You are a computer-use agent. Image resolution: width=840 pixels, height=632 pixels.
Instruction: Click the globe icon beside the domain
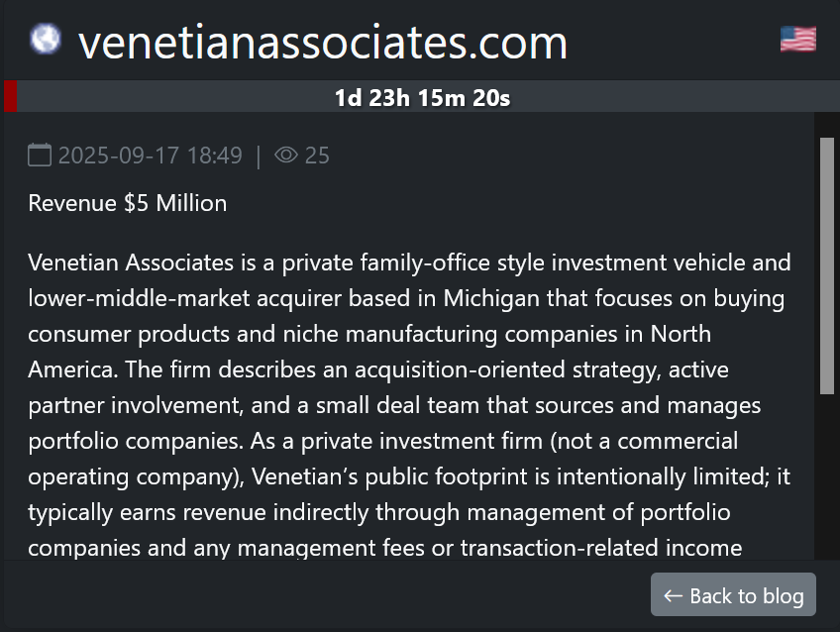[x=45, y=40]
